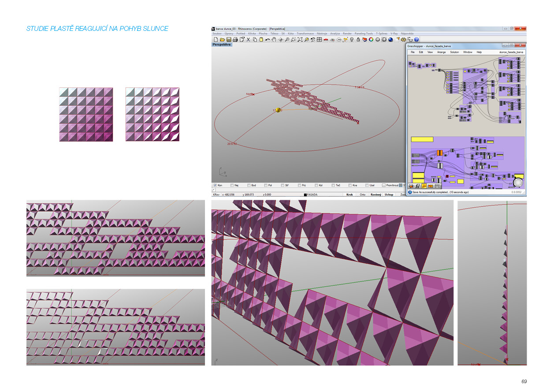Toggle Rovinný mode in status bar
This screenshot has width=554, height=392.
point(376,194)
